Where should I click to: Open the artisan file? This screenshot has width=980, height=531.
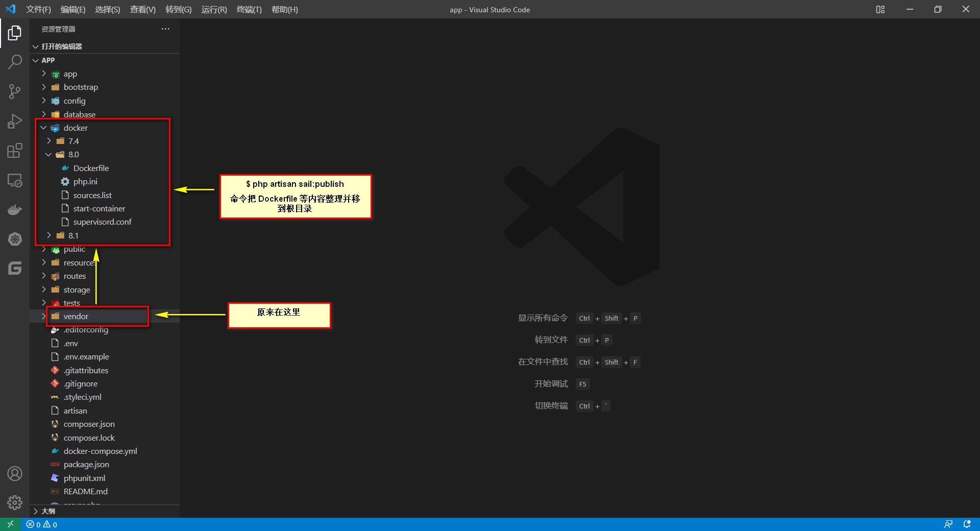point(105,411)
